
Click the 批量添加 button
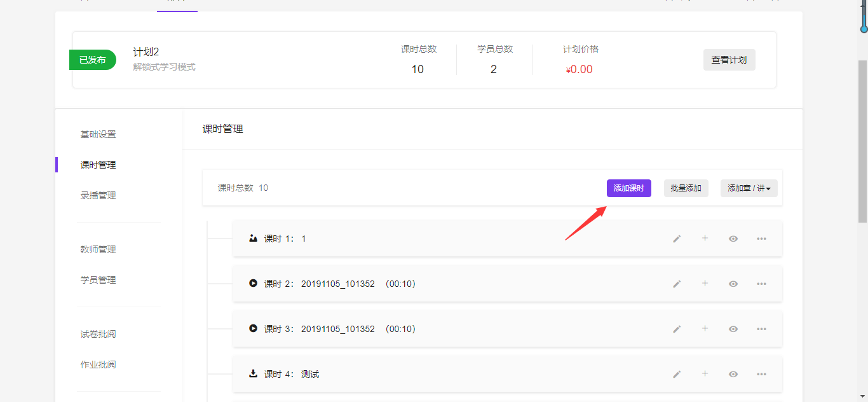point(686,188)
